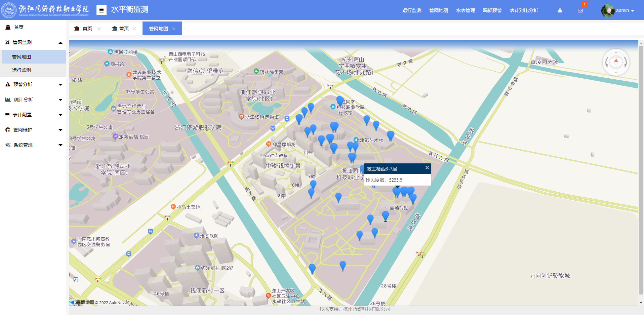Open the warning alert triangle icon
This screenshot has height=315, width=644.
tap(560, 10)
